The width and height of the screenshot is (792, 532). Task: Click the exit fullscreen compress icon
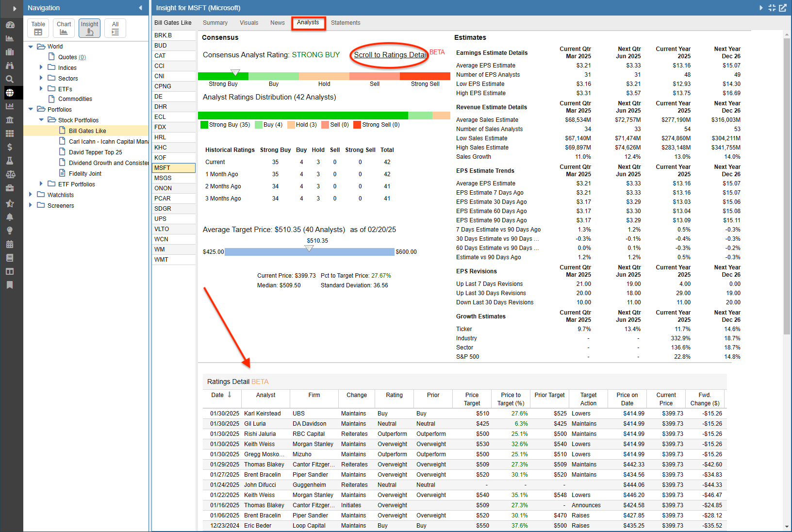772,8
